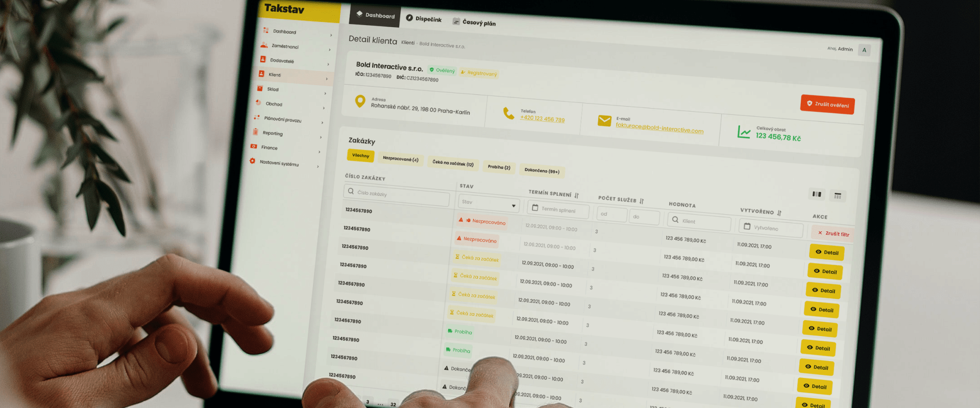
Task: Click the Celkový obrat chart icon
Action: pos(744,132)
